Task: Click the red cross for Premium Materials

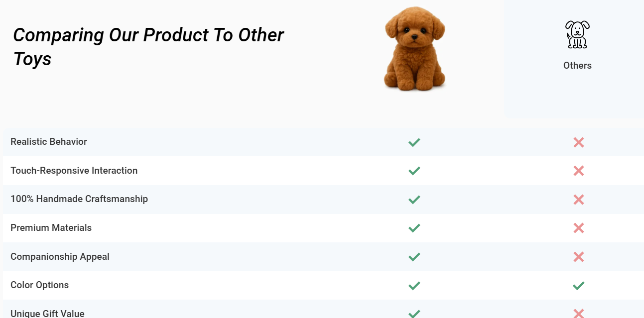Action: click(578, 228)
